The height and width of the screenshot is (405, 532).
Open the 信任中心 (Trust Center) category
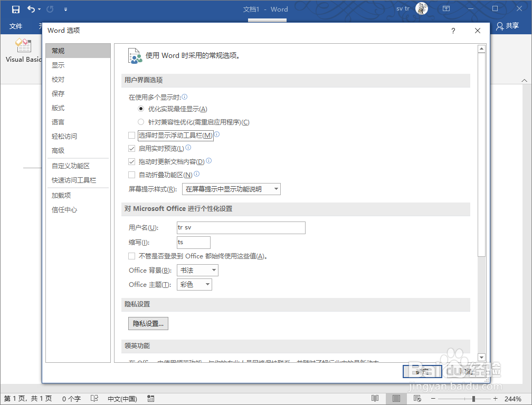[78, 209]
